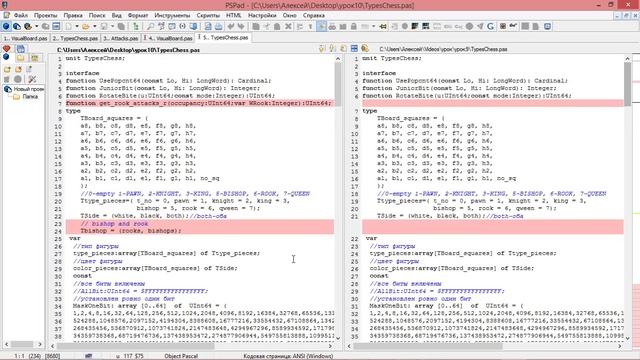Click the red heart favorites icon
640x360 pixels.
coord(7,49)
